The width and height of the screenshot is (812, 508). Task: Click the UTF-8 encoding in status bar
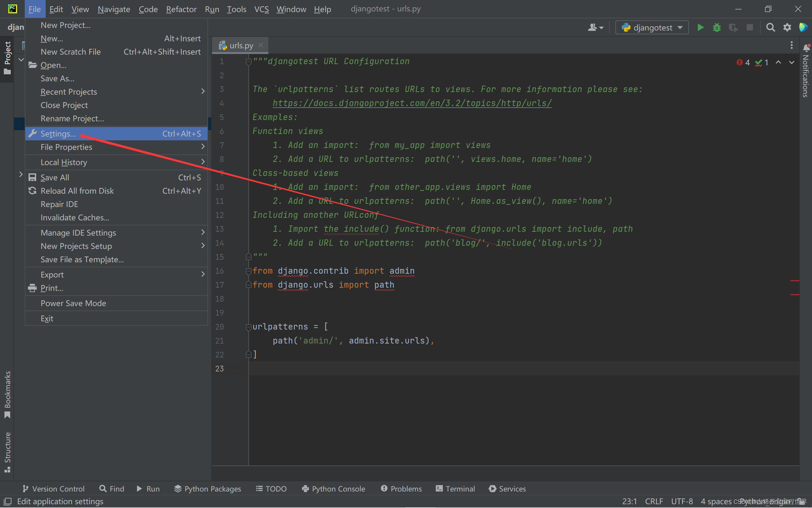(x=682, y=501)
